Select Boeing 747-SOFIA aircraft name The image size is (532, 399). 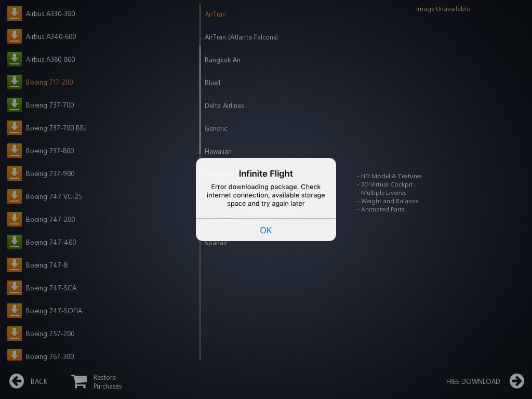coord(54,311)
